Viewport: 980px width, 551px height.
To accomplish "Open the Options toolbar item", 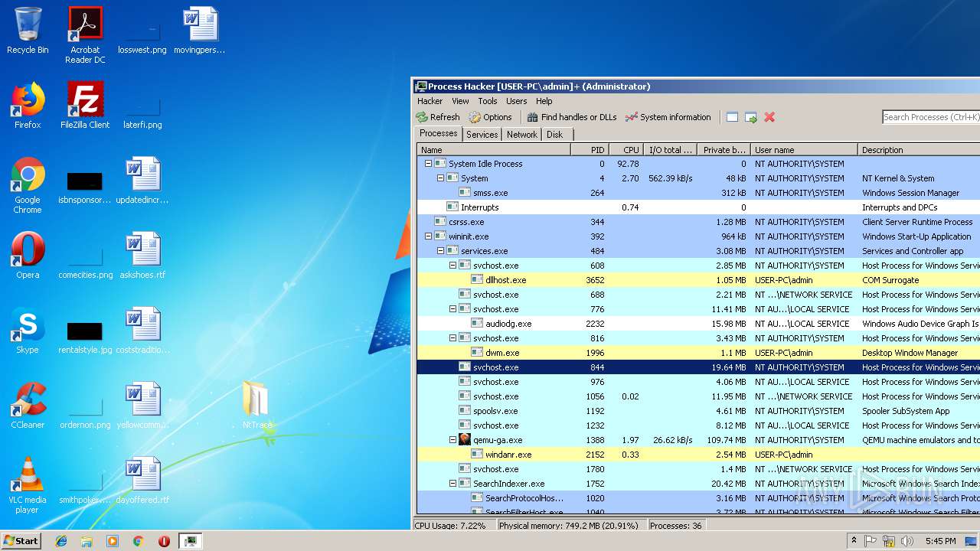I will [490, 117].
